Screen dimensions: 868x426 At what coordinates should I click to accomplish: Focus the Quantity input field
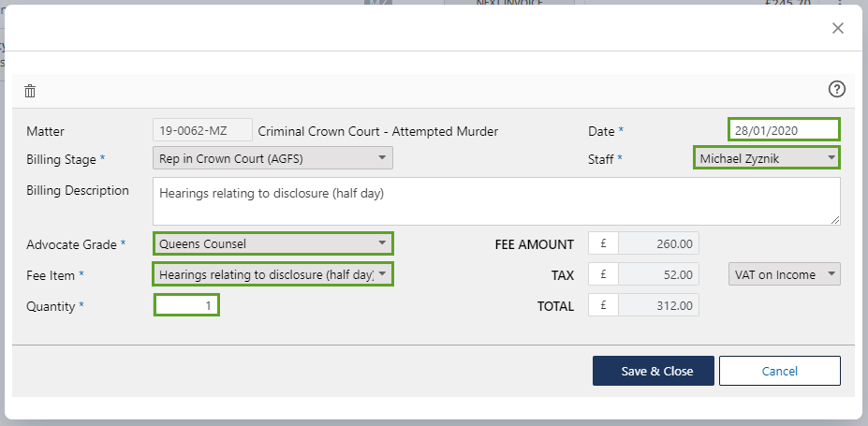pos(186,305)
